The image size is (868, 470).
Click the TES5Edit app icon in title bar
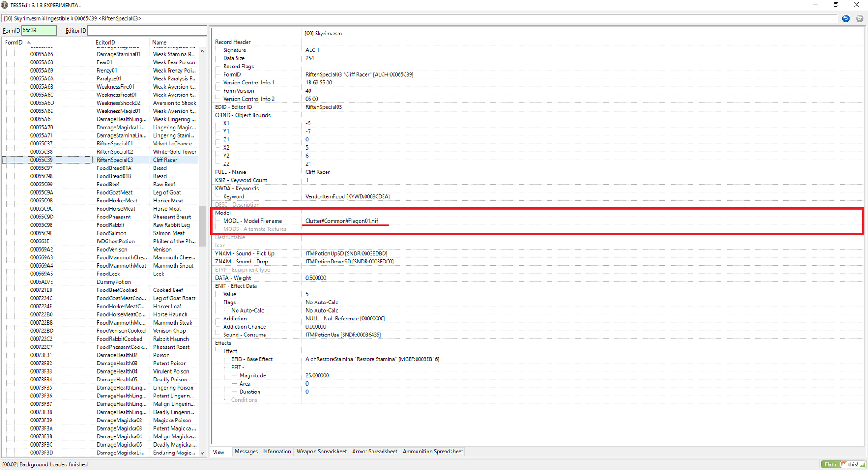5,5
